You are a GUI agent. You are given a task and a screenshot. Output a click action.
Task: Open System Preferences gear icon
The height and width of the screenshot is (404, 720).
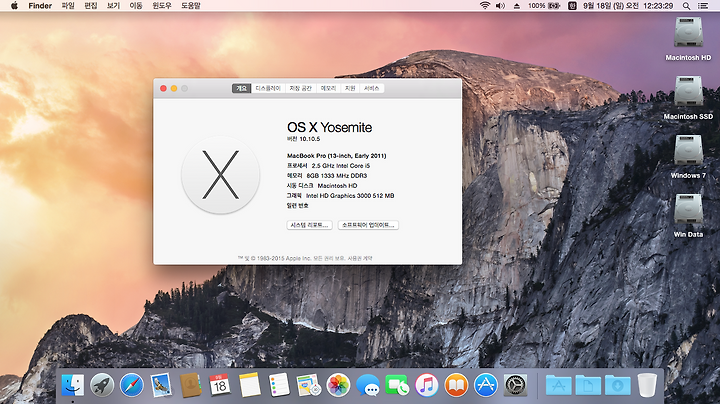tap(515, 385)
